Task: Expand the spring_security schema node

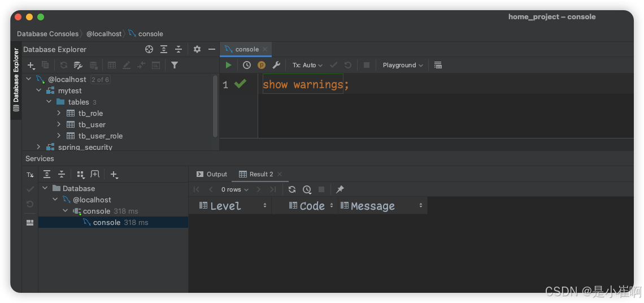Action: pos(39,147)
